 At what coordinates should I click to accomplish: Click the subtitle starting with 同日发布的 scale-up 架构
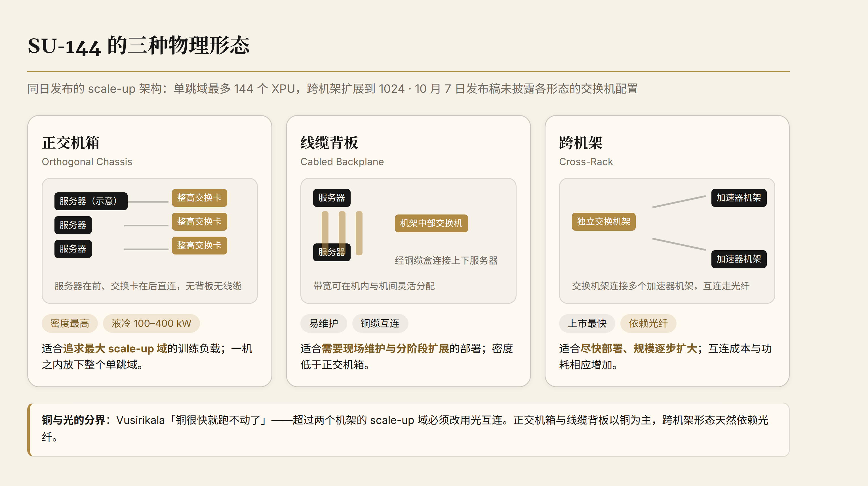(x=332, y=89)
